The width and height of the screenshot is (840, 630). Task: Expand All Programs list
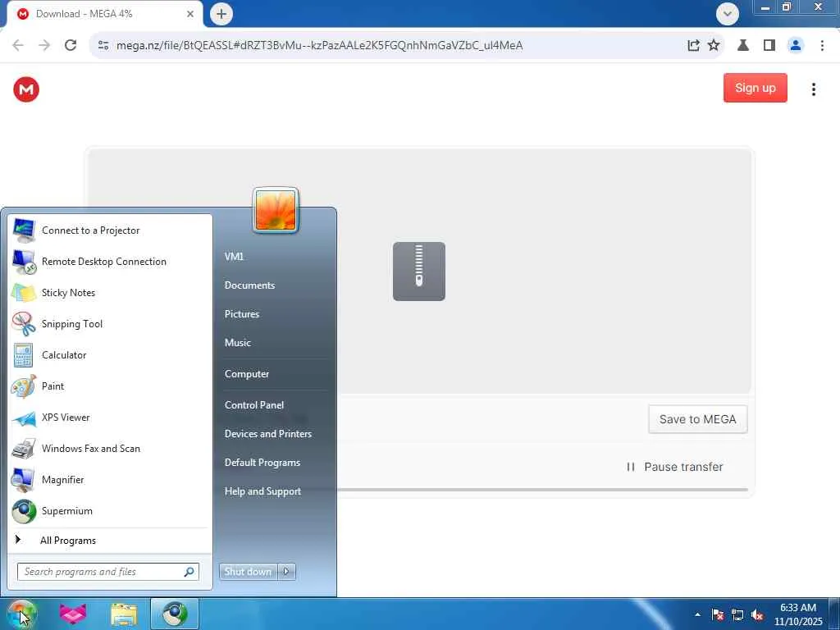click(x=109, y=540)
